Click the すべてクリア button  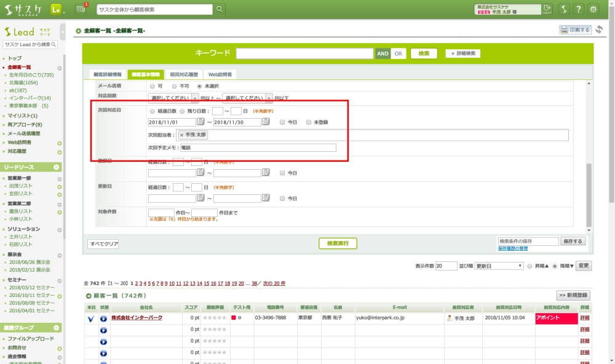[103, 244]
